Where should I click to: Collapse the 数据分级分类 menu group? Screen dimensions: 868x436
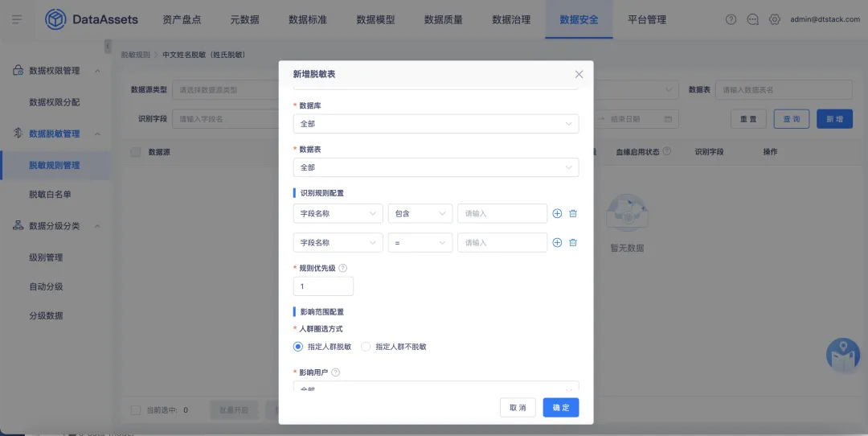point(97,226)
